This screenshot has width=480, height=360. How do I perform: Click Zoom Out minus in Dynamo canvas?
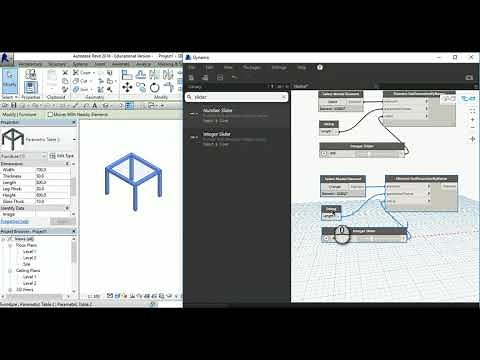(472, 128)
